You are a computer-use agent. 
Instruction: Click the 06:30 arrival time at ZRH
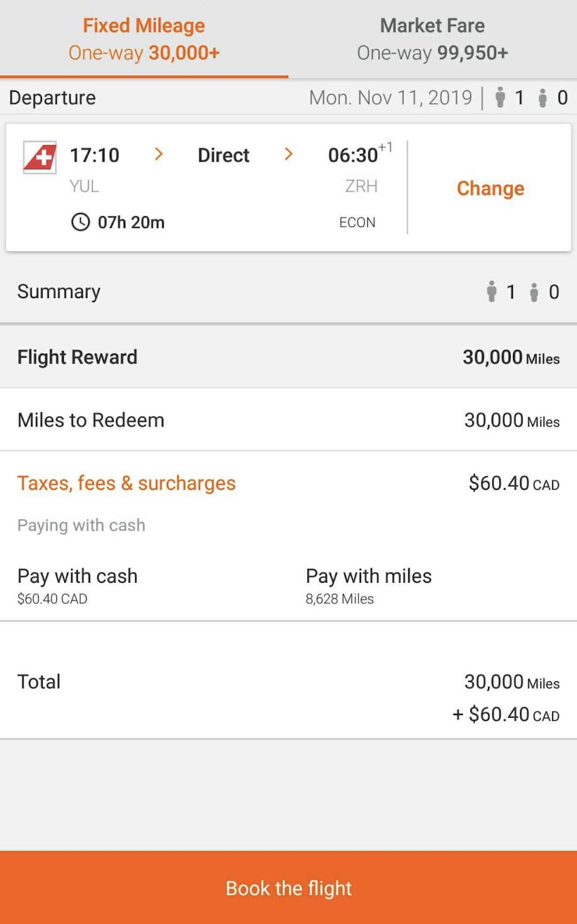click(353, 155)
